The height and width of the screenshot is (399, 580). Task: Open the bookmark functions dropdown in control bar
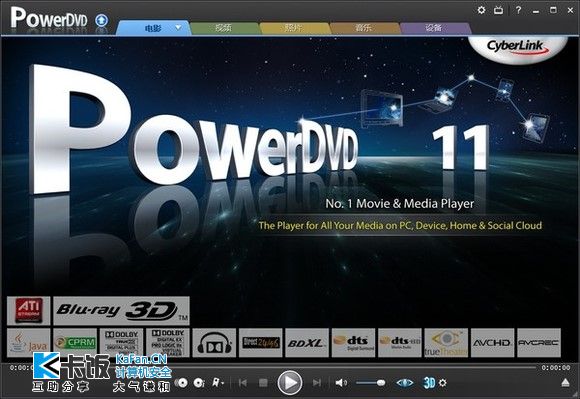click(218, 383)
